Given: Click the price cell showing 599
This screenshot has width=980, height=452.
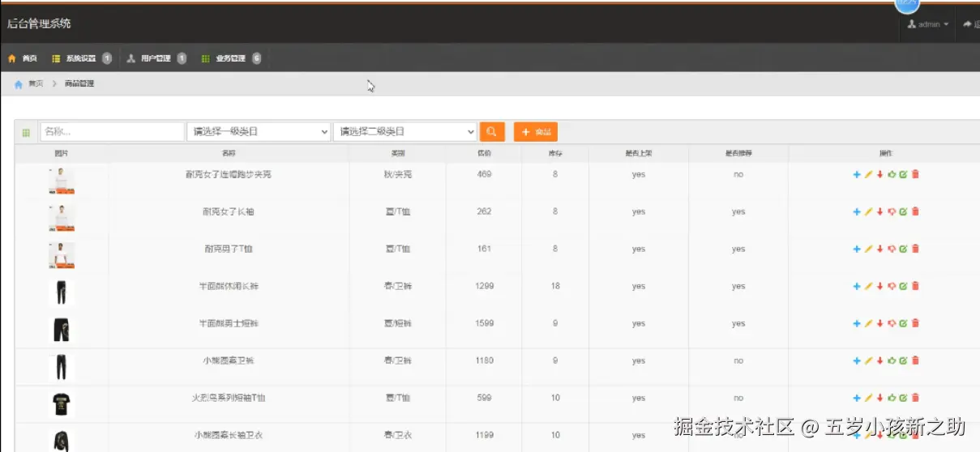Looking at the screenshot, I should pos(484,398).
